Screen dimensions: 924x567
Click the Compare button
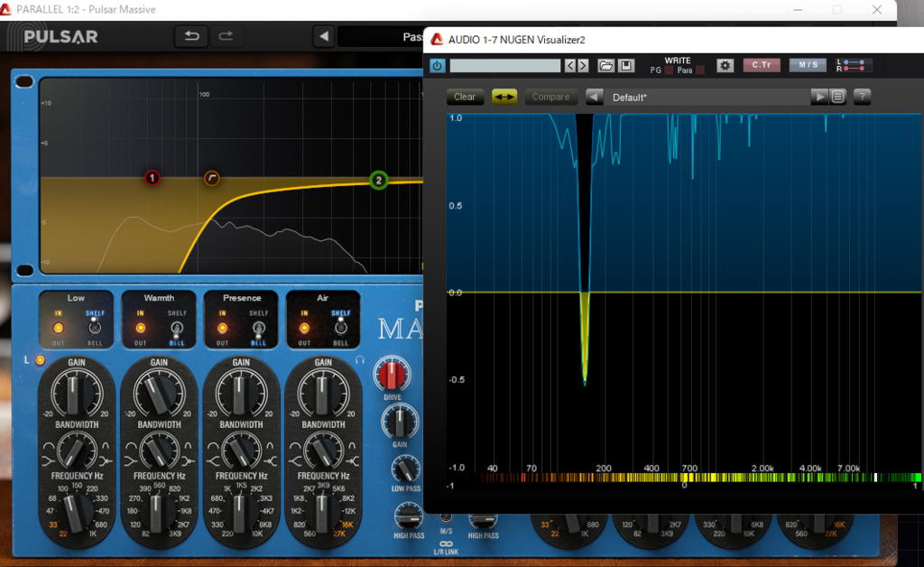point(551,97)
